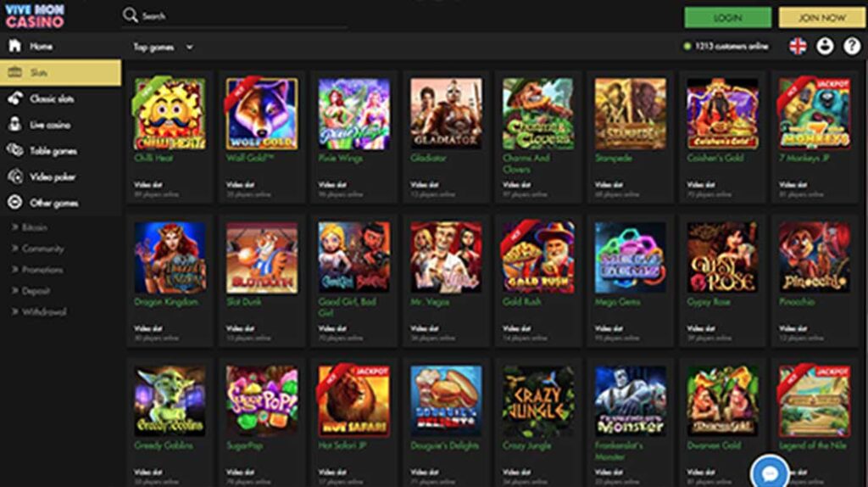
Task: Open the Gladiator game thumbnail
Action: coord(446,114)
